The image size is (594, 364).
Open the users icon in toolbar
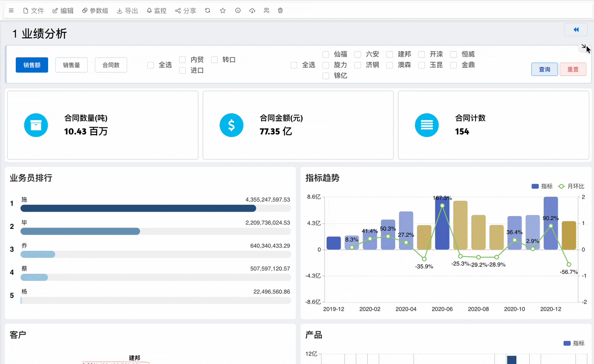point(266,10)
